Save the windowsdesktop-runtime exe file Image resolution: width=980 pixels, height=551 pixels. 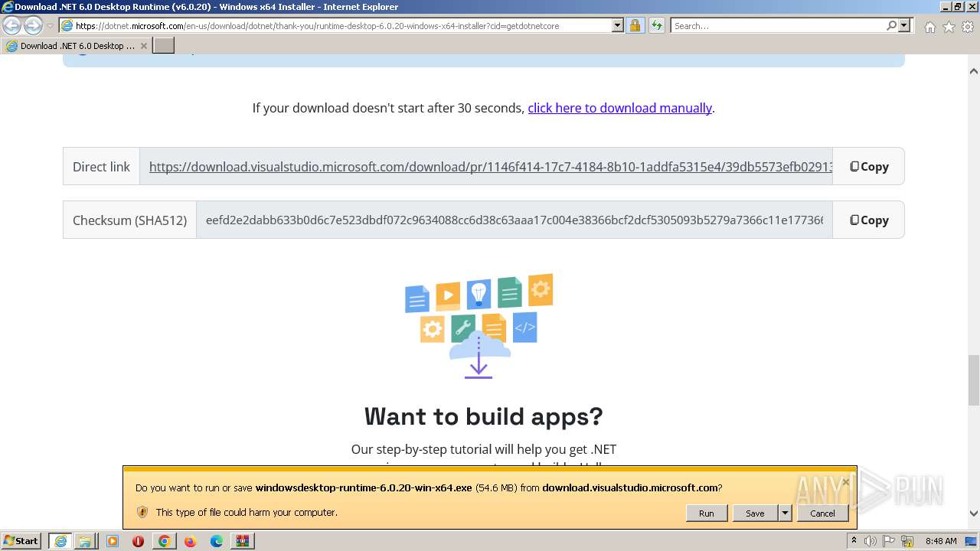(x=755, y=513)
